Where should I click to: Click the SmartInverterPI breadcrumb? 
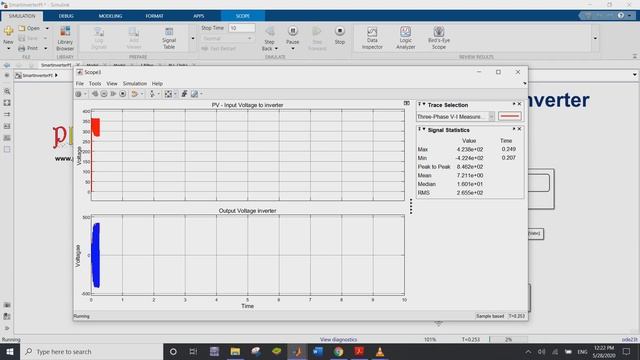pyautogui.click(x=38, y=76)
